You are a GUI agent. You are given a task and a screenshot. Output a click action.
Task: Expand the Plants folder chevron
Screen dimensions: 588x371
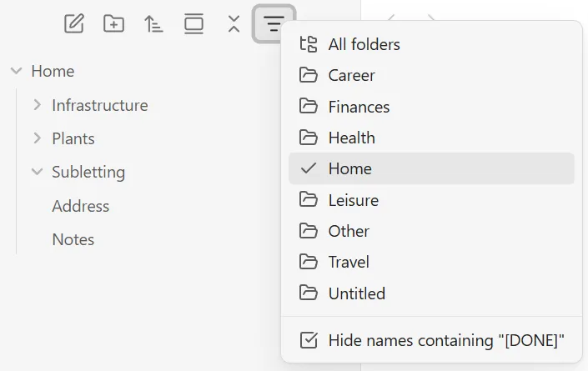pyautogui.click(x=37, y=138)
